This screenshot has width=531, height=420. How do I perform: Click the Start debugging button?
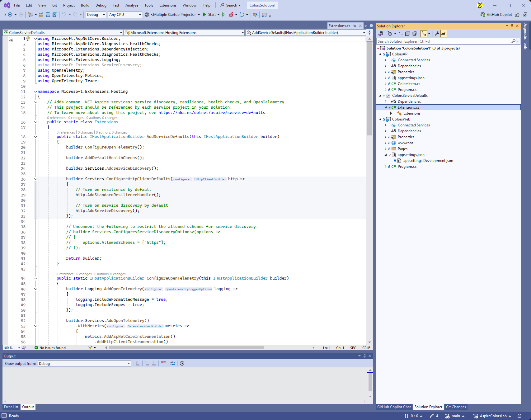pyautogui.click(x=209, y=15)
